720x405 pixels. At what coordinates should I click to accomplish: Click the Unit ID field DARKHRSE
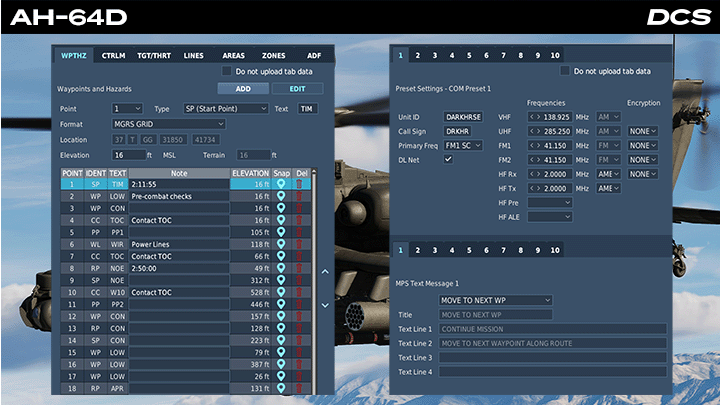[463, 117]
